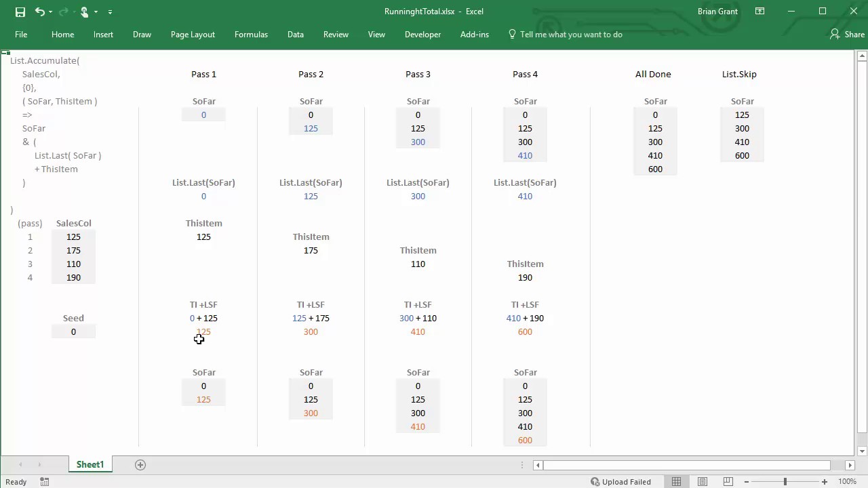Click the Pass 3 heading cell
The image size is (868, 488).
pyautogui.click(x=418, y=74)
